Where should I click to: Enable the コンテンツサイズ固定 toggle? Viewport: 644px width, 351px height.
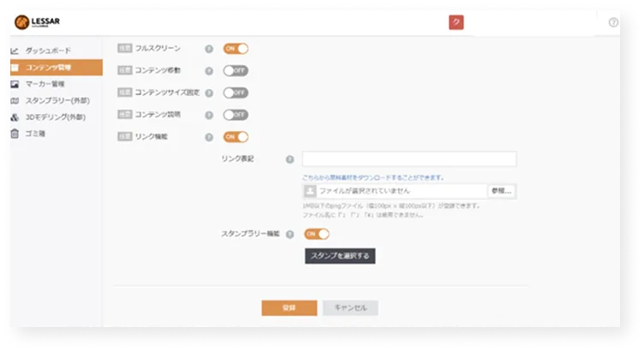(236, 92)
